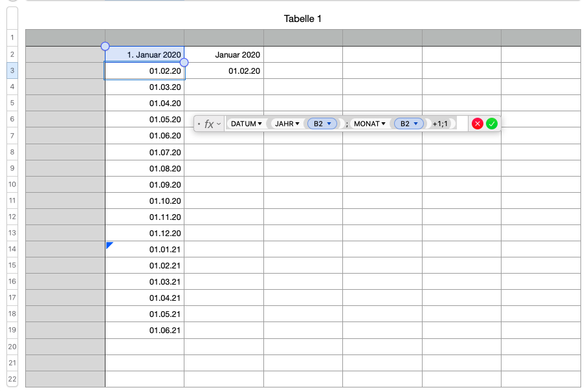Select the cell showing 01.06.21

145,330
